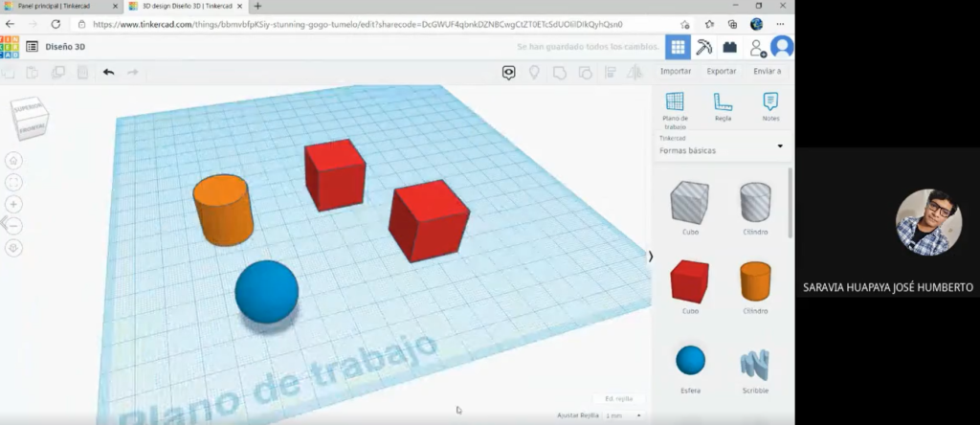Select the orange cylinder on workplane
980x425 pixels.
coord(222,211)
